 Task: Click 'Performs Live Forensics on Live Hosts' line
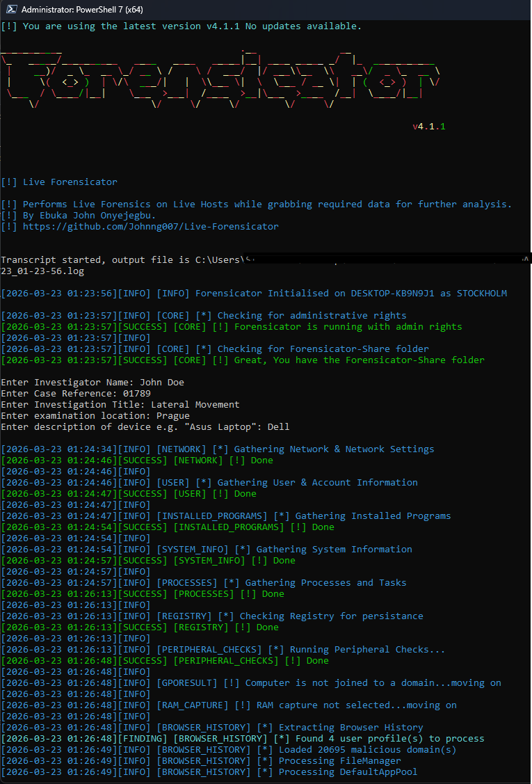(257, 204)
